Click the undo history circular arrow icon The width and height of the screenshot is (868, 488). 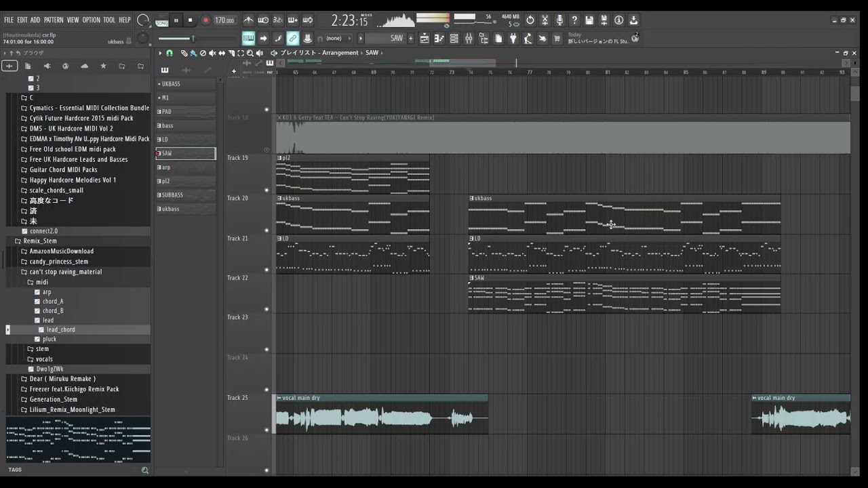pyautogui.click(x=530, y=20)
